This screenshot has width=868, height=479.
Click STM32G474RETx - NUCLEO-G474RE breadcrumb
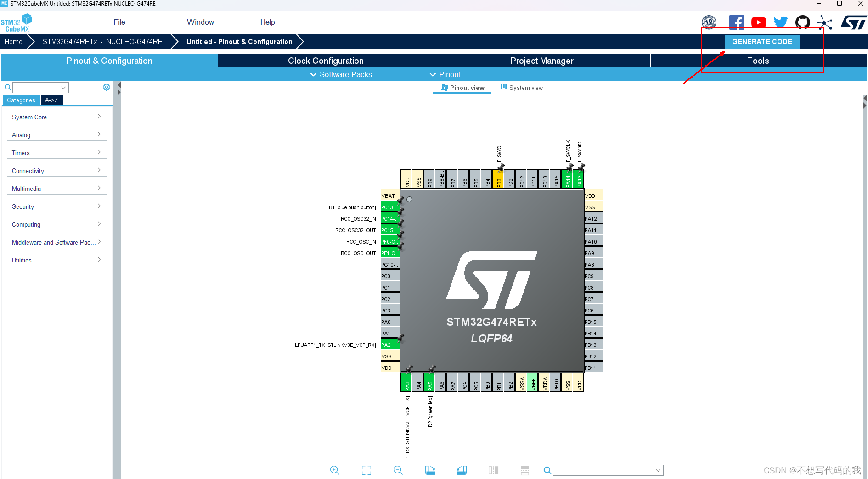(102, 42)
